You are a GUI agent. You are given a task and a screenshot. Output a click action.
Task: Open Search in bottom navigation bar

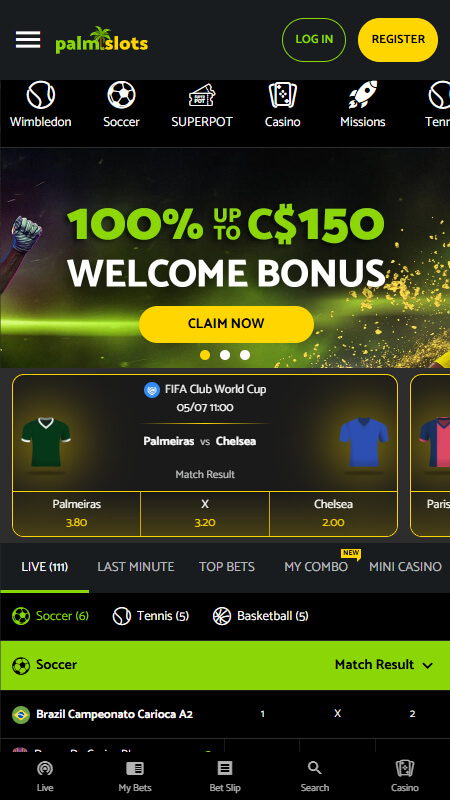(x=315, y=776)
